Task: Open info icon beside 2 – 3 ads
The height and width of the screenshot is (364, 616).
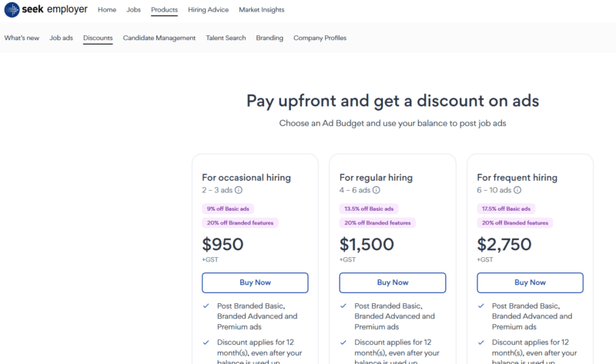Action: pos(239,190)
